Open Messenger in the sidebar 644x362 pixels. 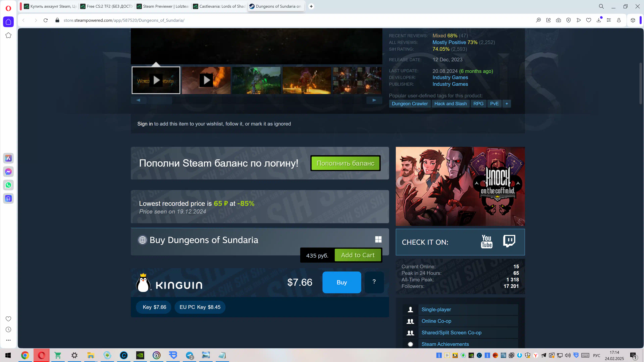8,172
